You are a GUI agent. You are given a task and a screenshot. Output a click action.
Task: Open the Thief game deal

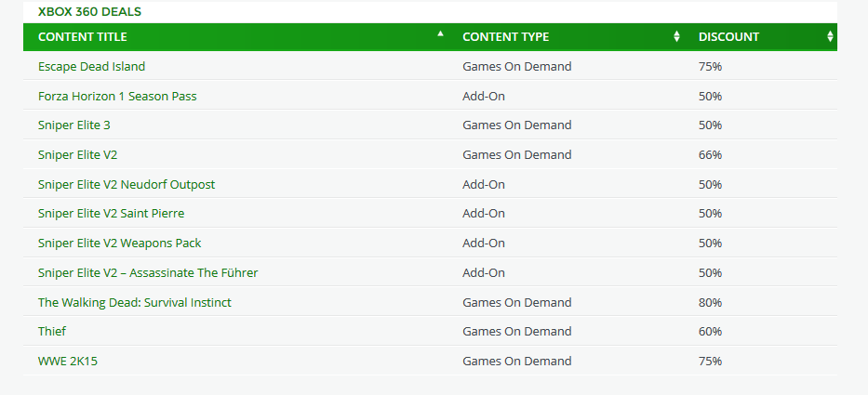pos(52,331)
